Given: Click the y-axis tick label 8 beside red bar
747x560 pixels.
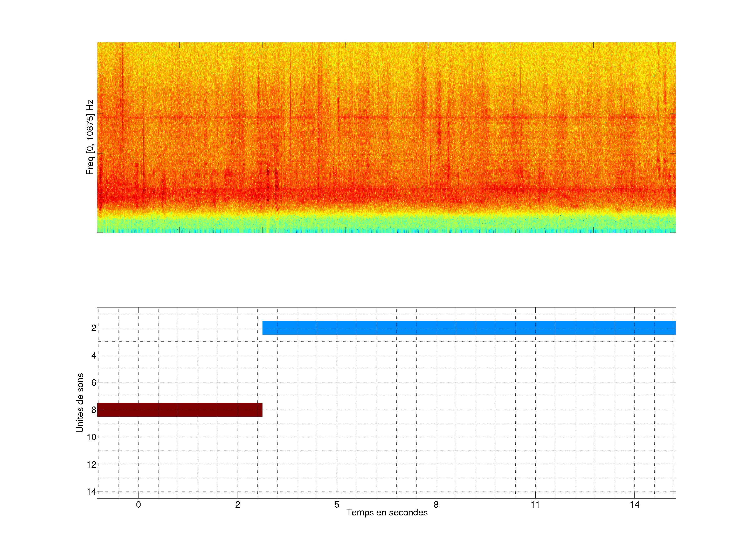Looking at the screenshot, I should [94, 410].
